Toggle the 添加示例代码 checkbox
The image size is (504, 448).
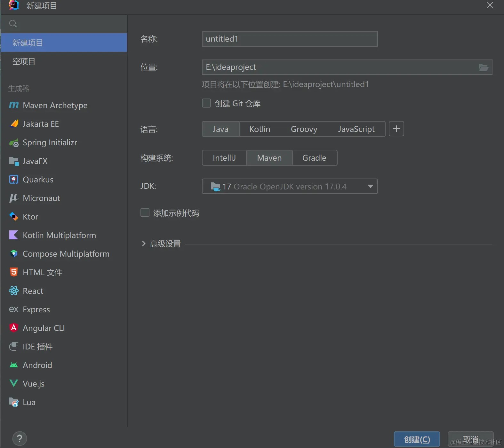point(145,212)
